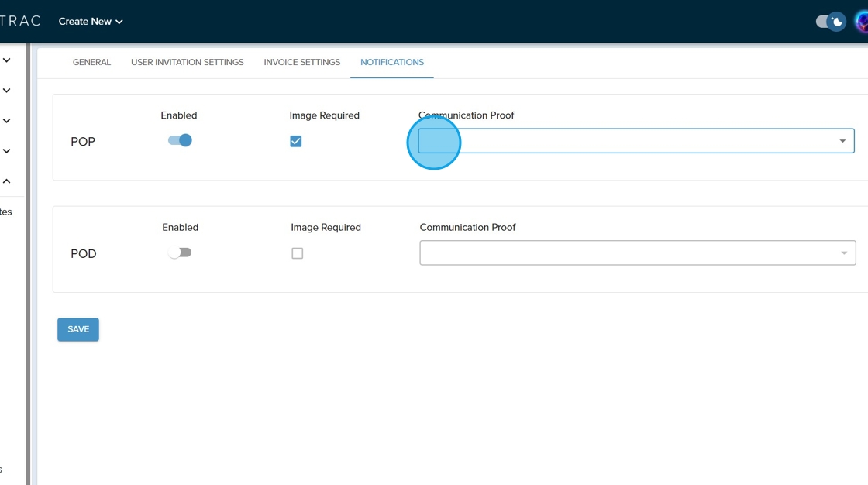Open the user avatar menu
868x485 pixels.
pos(862,22)
